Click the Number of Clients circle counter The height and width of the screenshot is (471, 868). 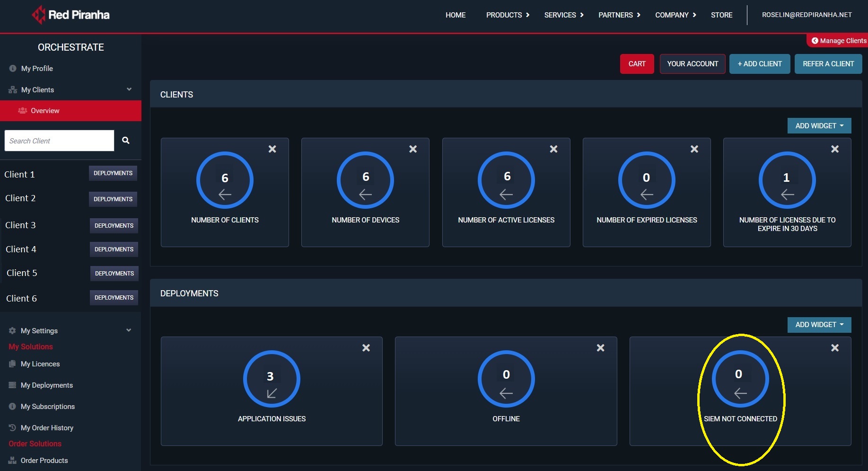click(x=225, y=180)
